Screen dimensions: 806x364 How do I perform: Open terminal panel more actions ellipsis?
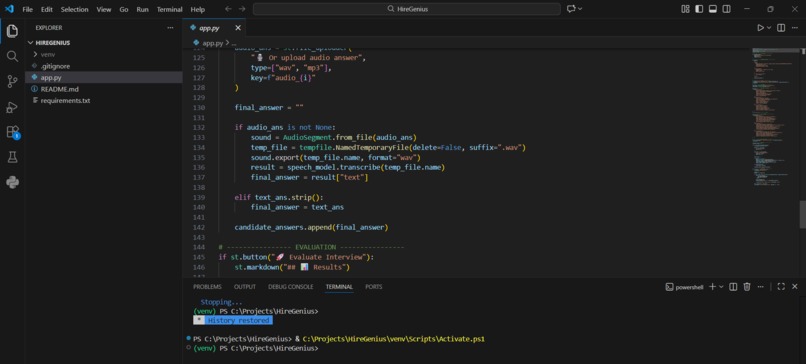pyautogui.click(x=761, y=287)
